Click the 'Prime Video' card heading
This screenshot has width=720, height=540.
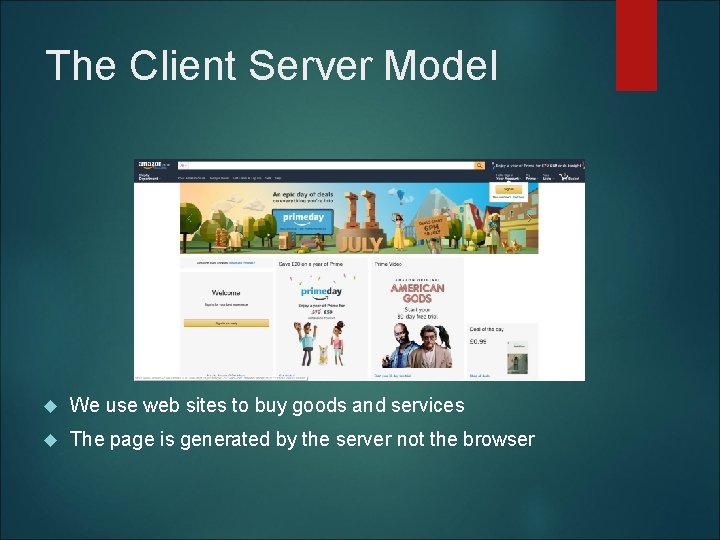388,264
